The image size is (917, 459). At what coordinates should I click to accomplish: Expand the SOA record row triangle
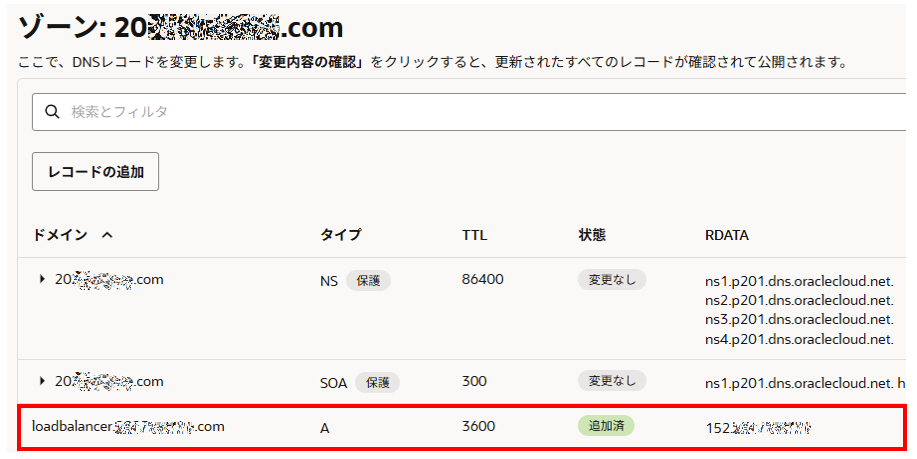pos(42,381)
